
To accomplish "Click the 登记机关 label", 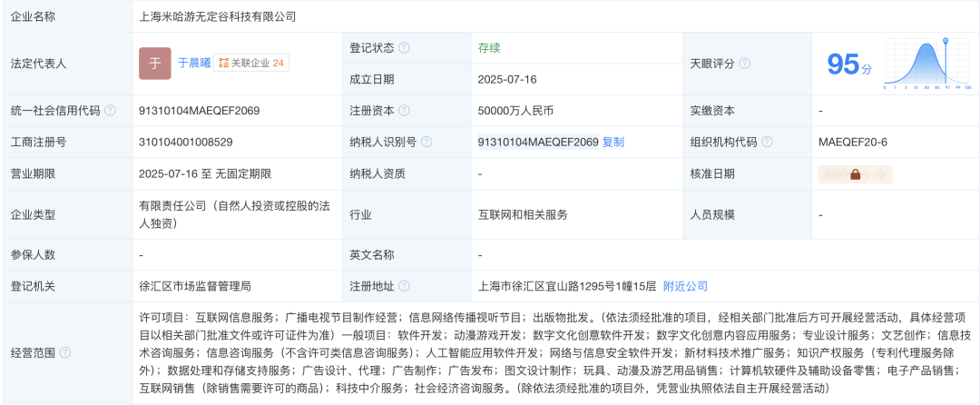I will [34, 286].
